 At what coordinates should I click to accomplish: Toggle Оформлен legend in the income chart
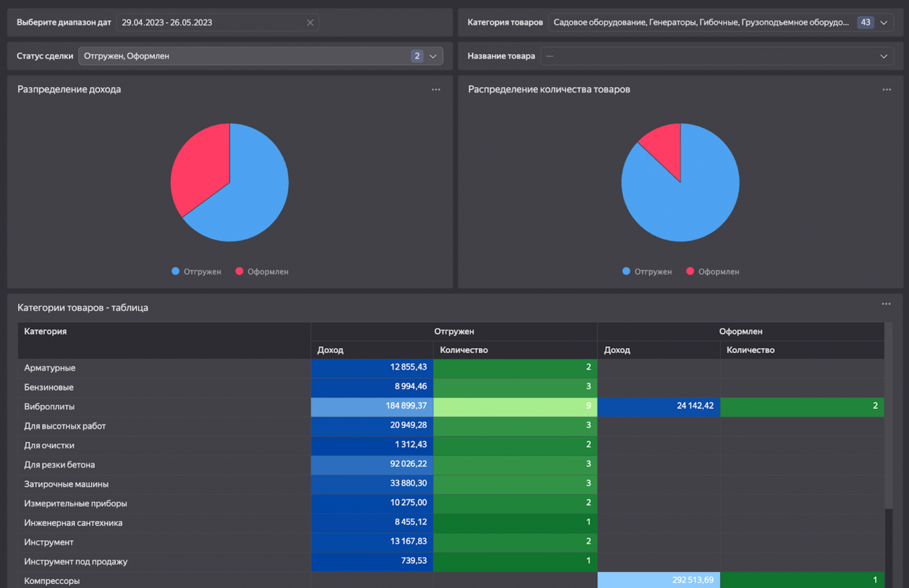262,272
